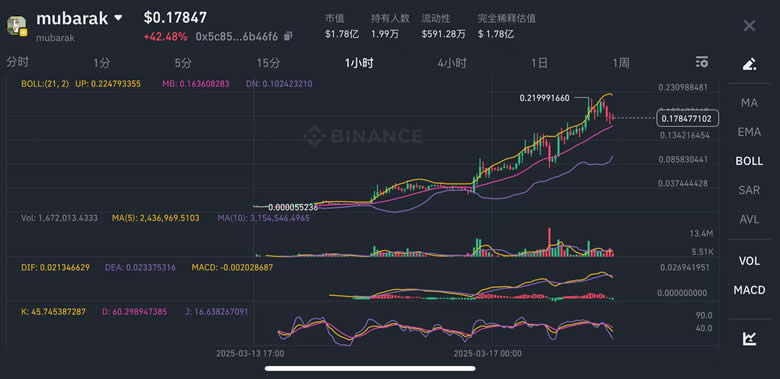The width and height of the screenshot is (780, 379).
Task: Tap the MA(10) volume legend value
Action: point(264,218)
